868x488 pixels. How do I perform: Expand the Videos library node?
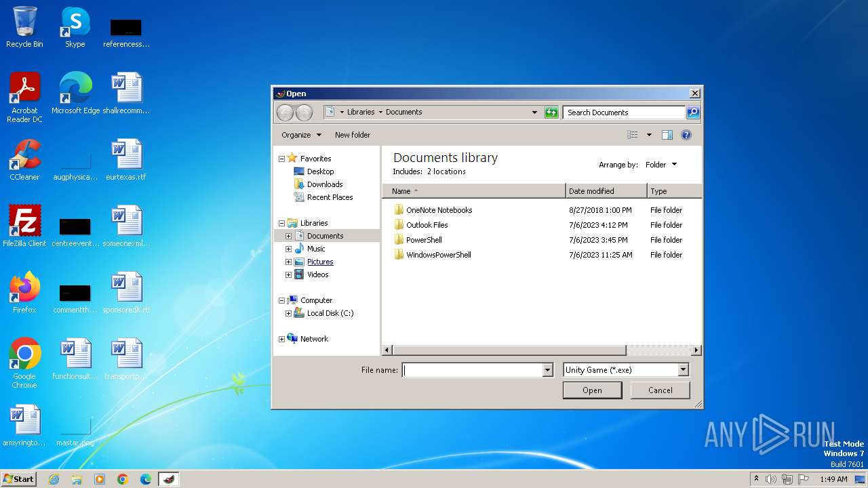pos(288,274)
